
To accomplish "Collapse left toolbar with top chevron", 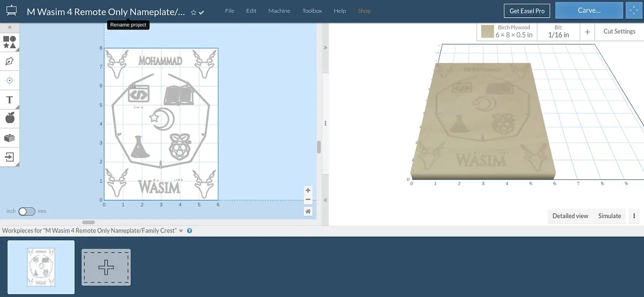I will tap(10, 27).
